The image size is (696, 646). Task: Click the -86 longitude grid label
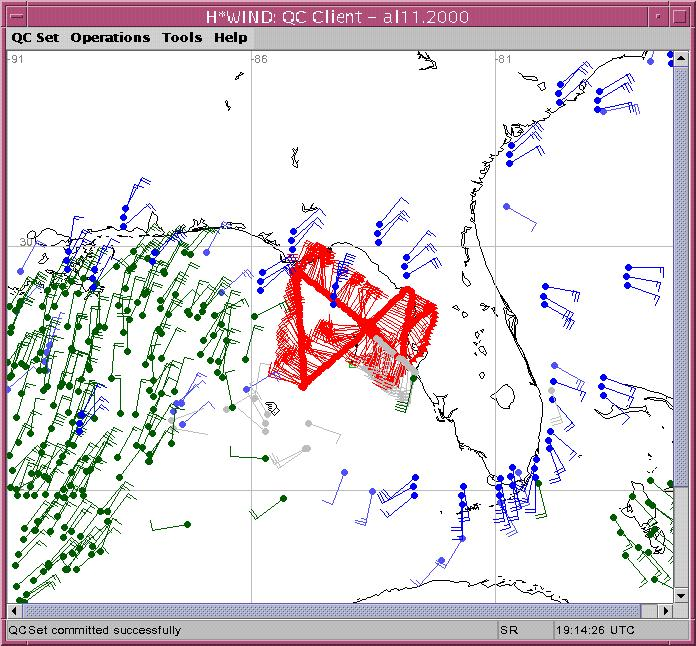259,60
